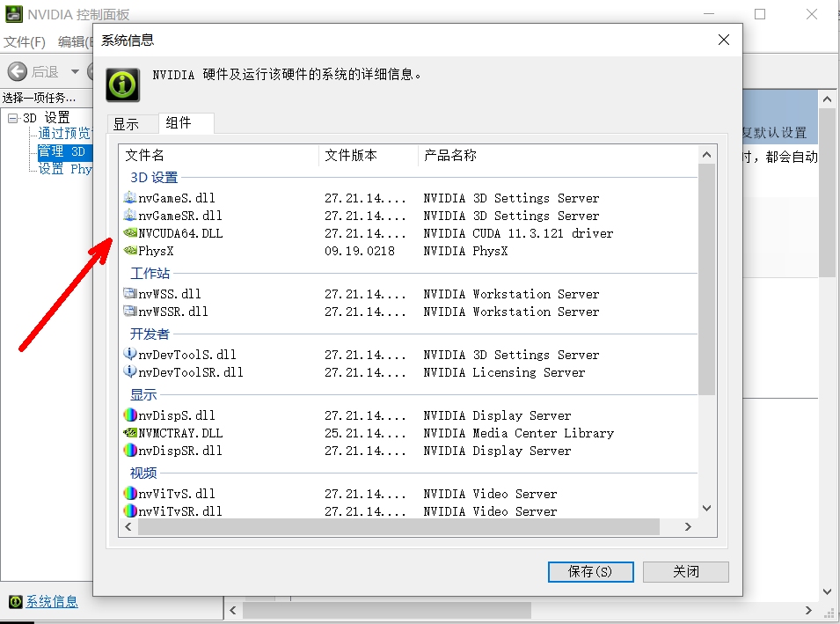Viewport: 840px width, 624px height.
Task: Click the NVMCTRAY.DLL version 25.21.14....
Action: [x=365, y=433]
